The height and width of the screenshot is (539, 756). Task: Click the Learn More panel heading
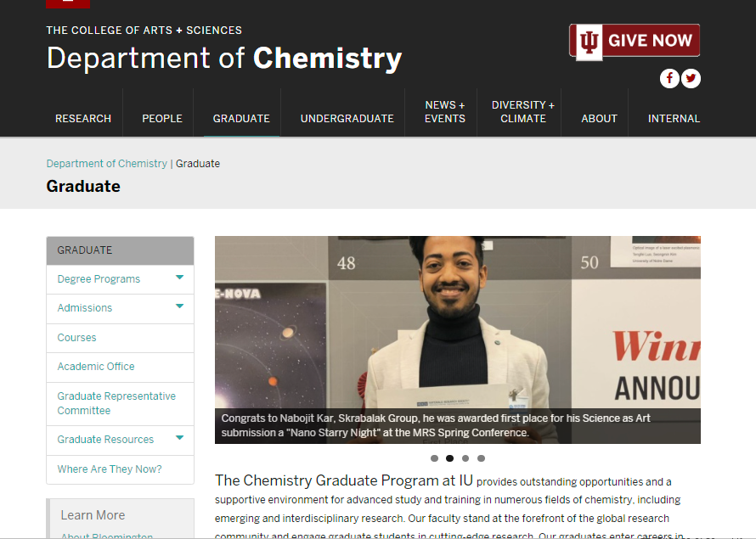(x=93, y=515)
